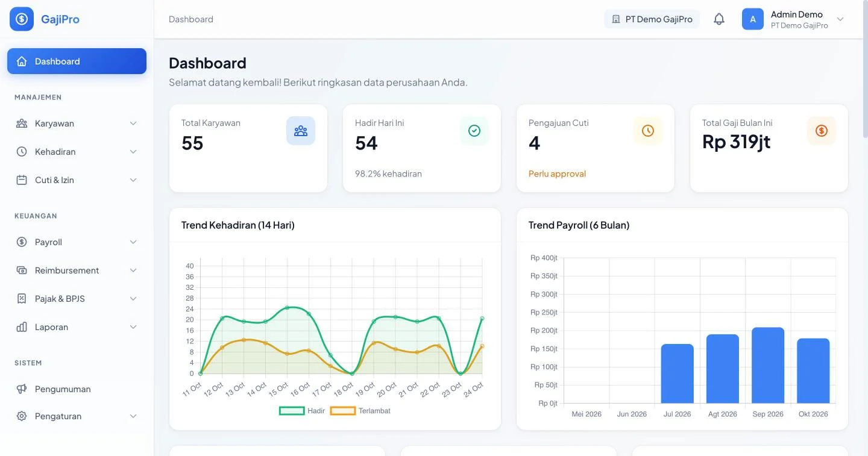The width and height of the screenshot is (868, 456).
Task: Click the GajiPro dollar logo icon
Action: click(x=22, y=19)
